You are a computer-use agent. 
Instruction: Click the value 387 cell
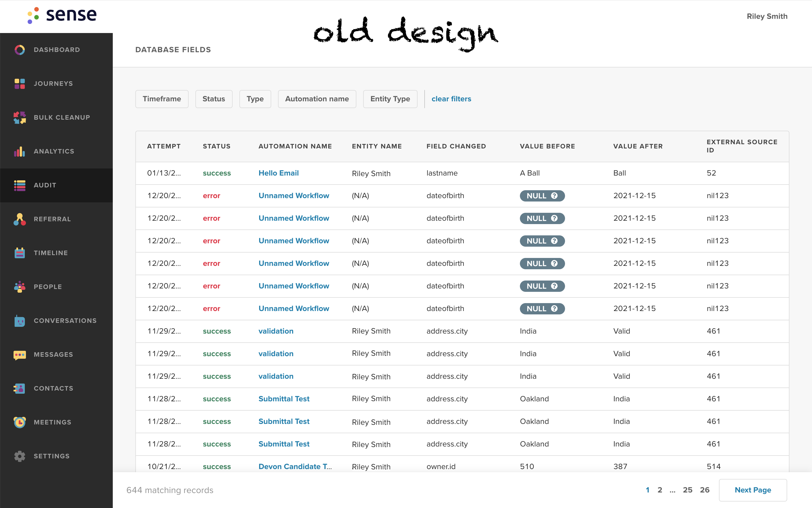[x=620, y=466]
